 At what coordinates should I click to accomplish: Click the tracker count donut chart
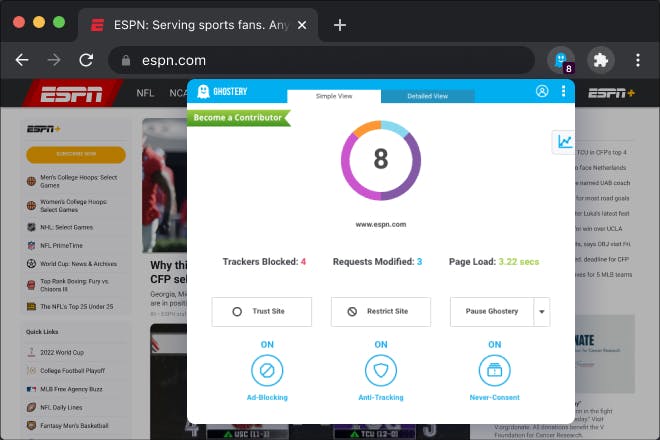tap(381, 160)
